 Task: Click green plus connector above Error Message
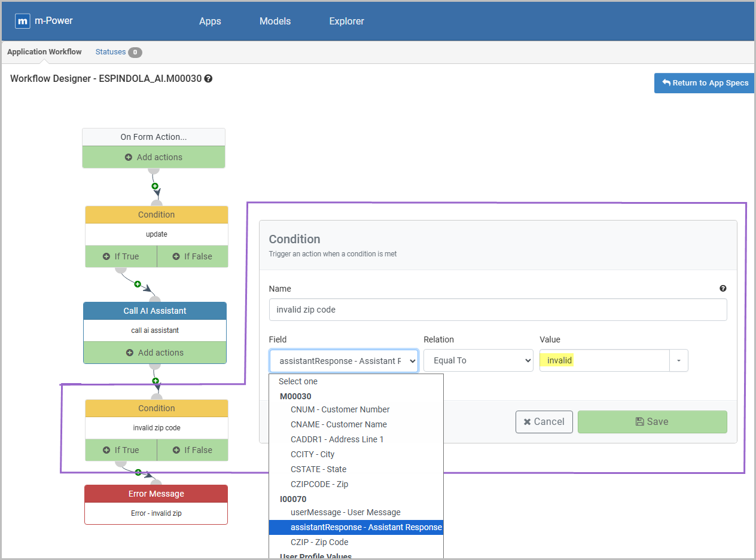138,472
